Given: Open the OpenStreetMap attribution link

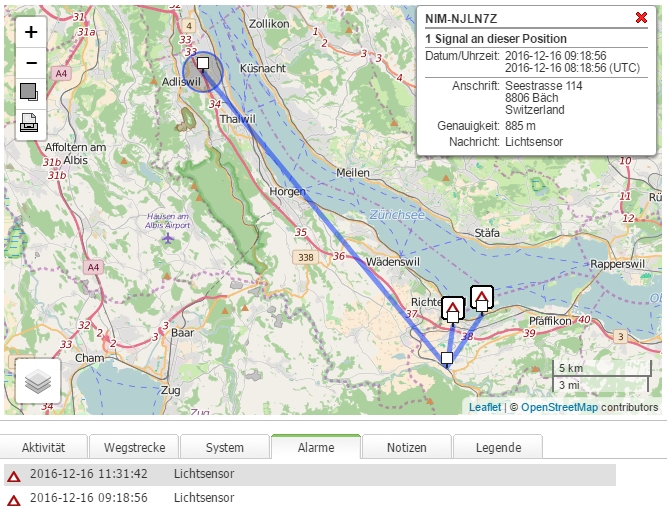Looking at the screenshot, I should coord(559,407).
